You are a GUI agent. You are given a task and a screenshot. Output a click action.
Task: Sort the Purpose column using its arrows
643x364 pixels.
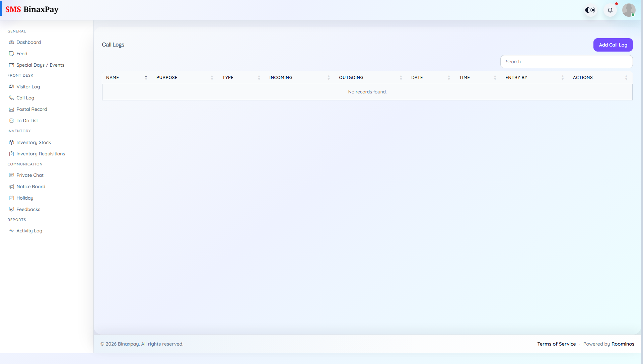212,77
